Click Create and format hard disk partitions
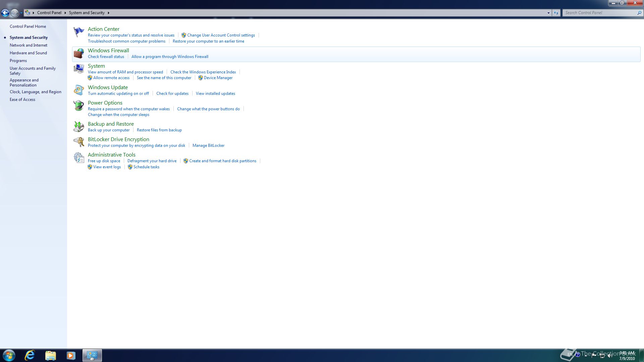This screenshot has height=362, width=644. pyautogui.click(x=223, y=161)
